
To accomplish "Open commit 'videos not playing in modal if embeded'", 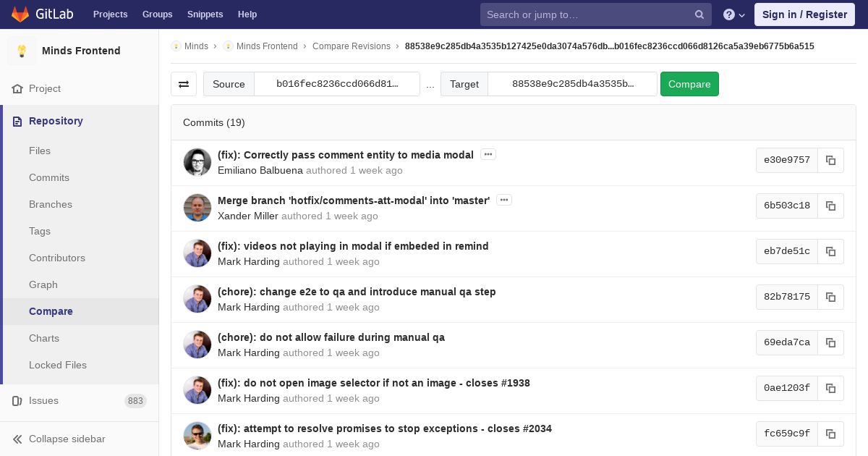I will coord(353,246).
